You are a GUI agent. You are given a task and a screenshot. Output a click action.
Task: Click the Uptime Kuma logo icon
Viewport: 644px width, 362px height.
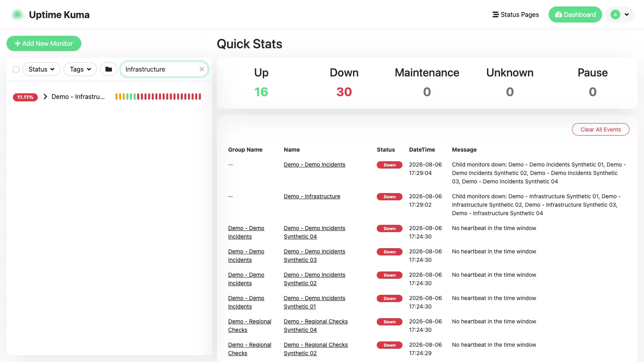point(17,14)
